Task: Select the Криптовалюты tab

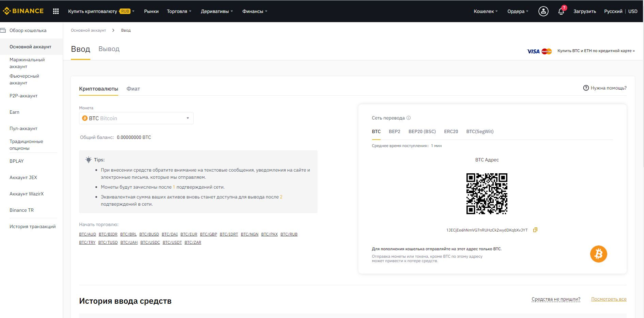Action: [x=98, y=89]
